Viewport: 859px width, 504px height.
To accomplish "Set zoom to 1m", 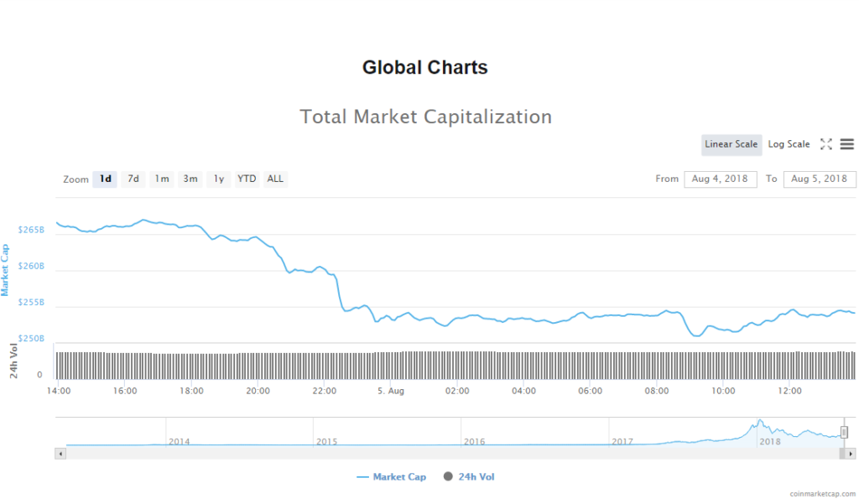I will pos(162,179).
